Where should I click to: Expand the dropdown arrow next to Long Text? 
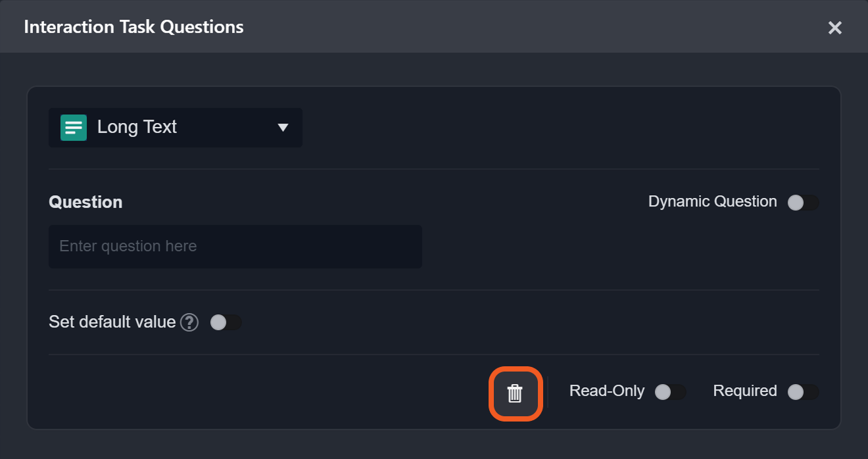click(x=283, y=128)
